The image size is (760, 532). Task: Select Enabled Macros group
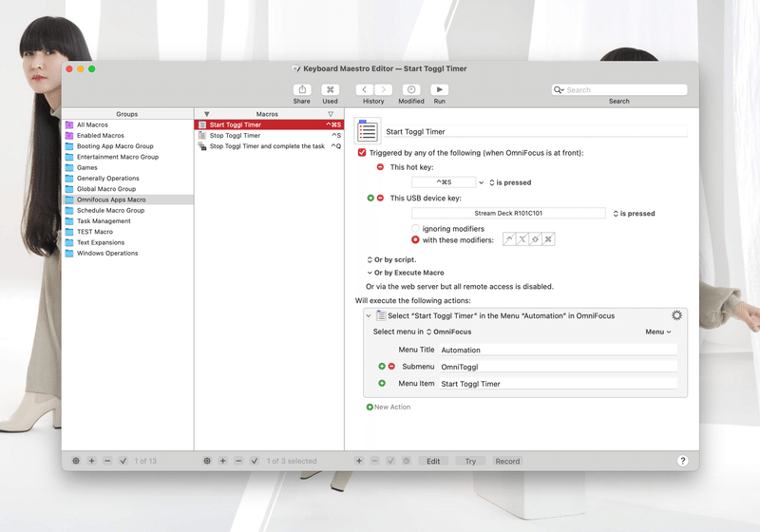tap(128, 136)
